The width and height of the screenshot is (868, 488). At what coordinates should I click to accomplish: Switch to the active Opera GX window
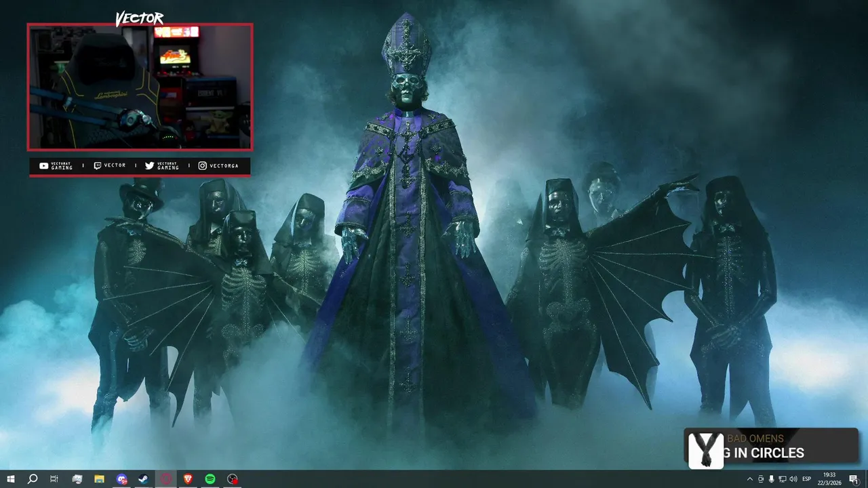(x=165, y=479)
